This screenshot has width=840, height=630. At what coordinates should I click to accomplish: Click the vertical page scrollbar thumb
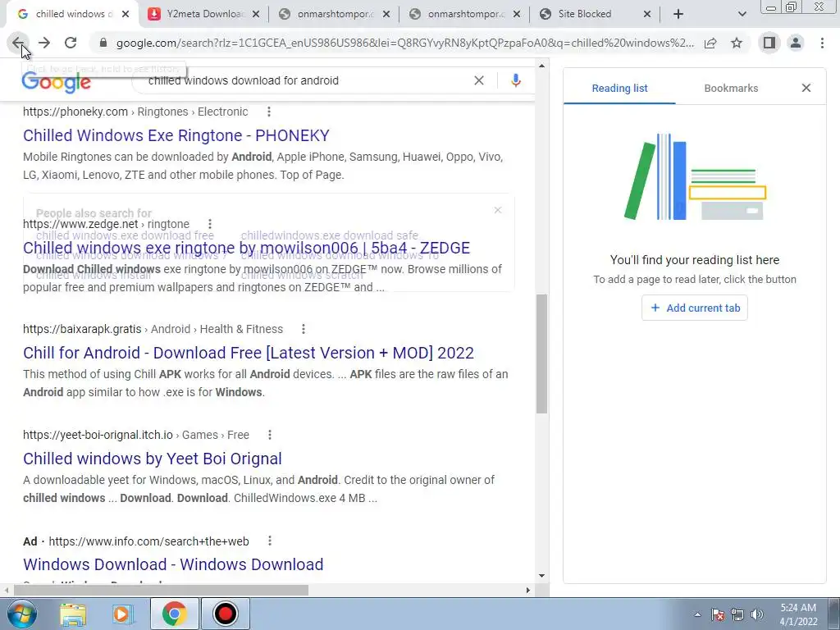point(541,354)
